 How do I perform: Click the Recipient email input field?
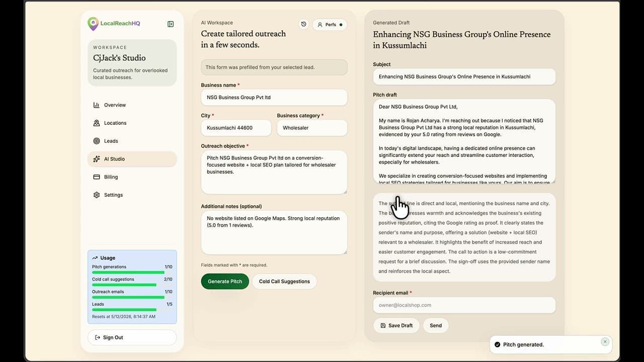tap(463, 305)
